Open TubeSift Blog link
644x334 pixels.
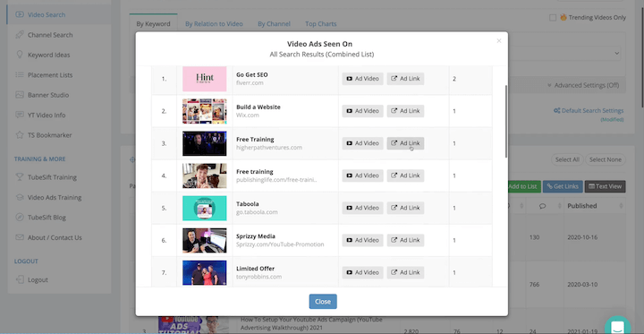tap(47, 218)
